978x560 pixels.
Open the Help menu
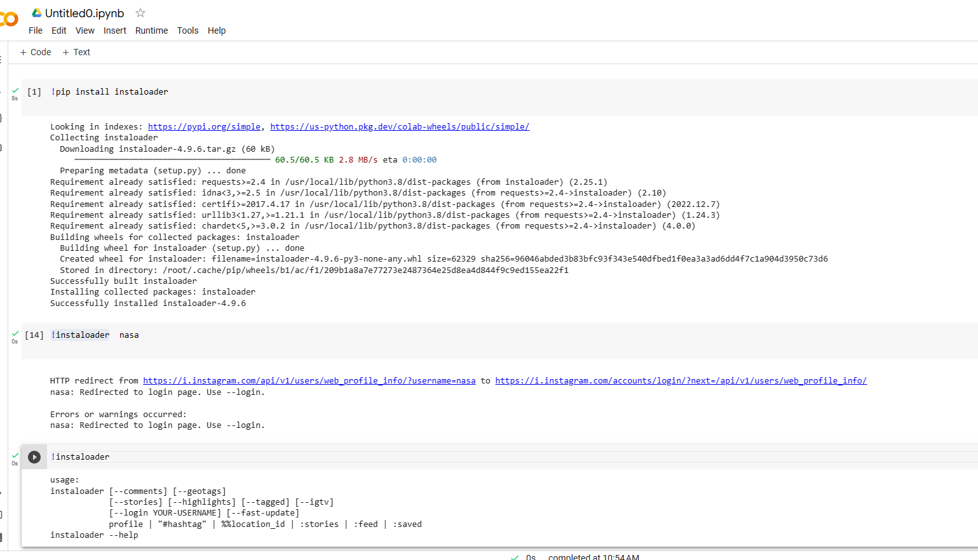pyautogui.click(x=217, y=30)
